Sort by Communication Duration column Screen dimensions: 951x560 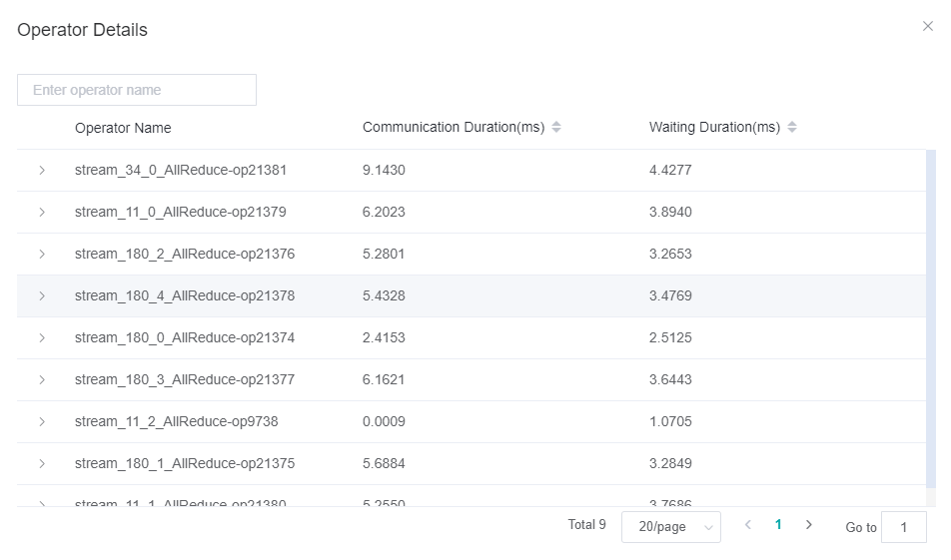point(556,128)
